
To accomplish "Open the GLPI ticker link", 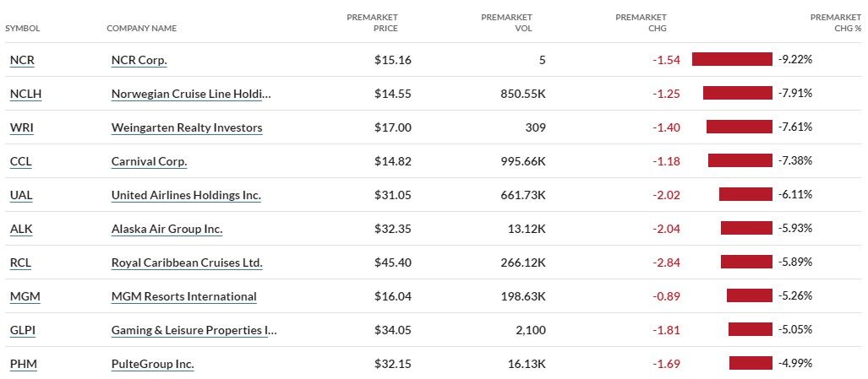I will [x=23, y=330].
